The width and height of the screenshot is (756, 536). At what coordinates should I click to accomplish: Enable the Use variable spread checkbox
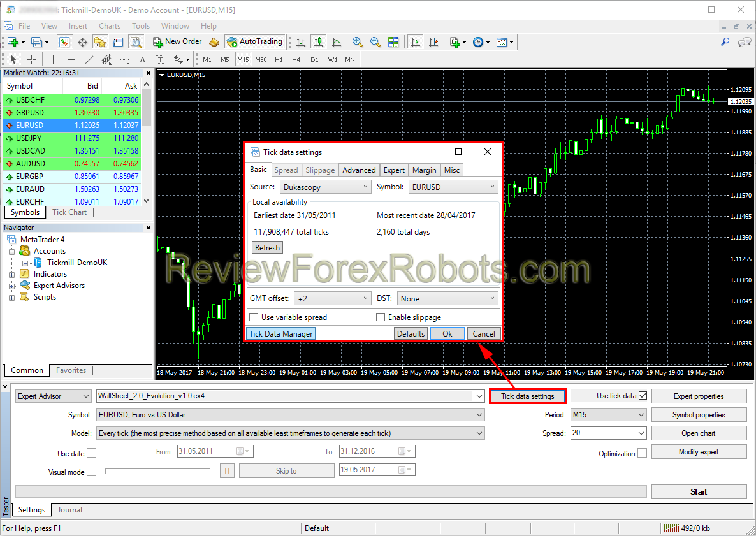254,317
